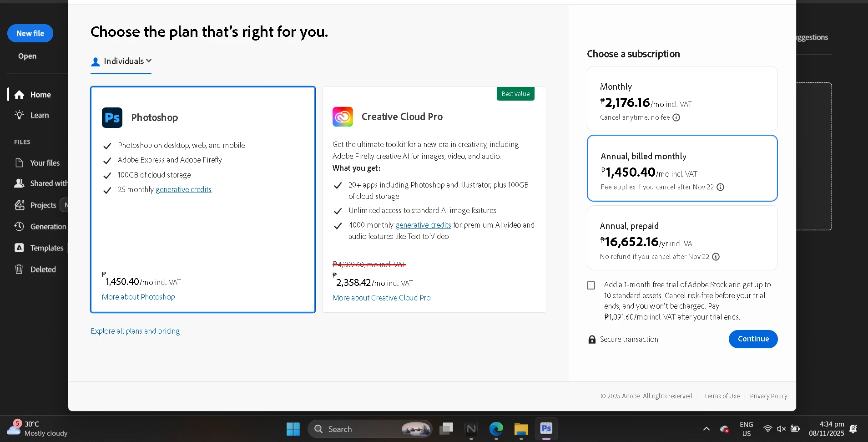The width and height of the screenshot is (868, 442).
Task: Click the Notion-style N icon on taskbar
Action: [471, 429]
